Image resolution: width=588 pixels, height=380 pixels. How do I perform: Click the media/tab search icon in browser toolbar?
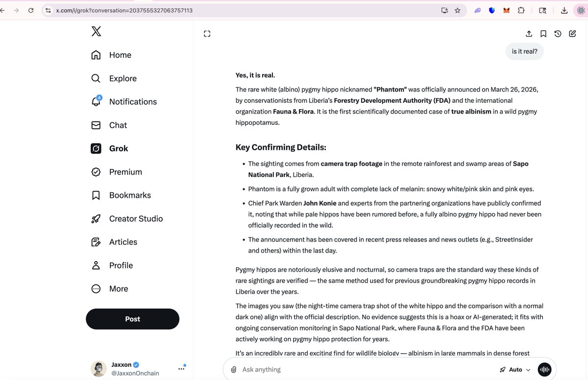pos(543,10)
